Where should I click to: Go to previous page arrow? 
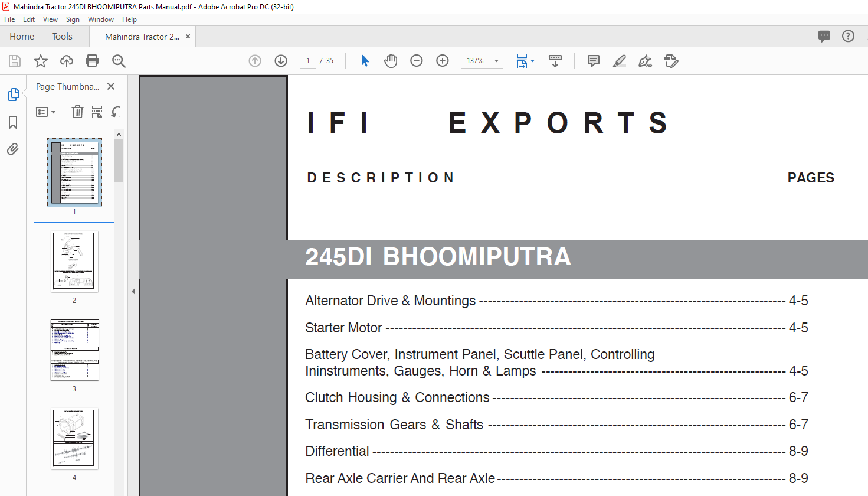coord(255,61)
